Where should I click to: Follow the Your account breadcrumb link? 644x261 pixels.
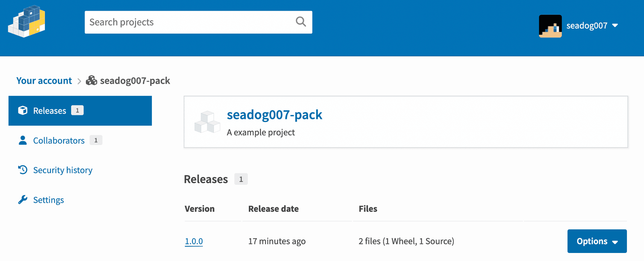(x=44, y=81)
